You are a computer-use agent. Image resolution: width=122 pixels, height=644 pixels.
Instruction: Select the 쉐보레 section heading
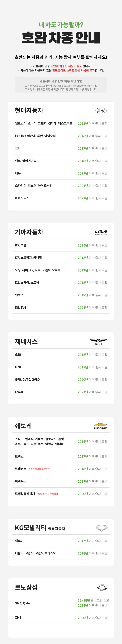[x=23, y=426]
